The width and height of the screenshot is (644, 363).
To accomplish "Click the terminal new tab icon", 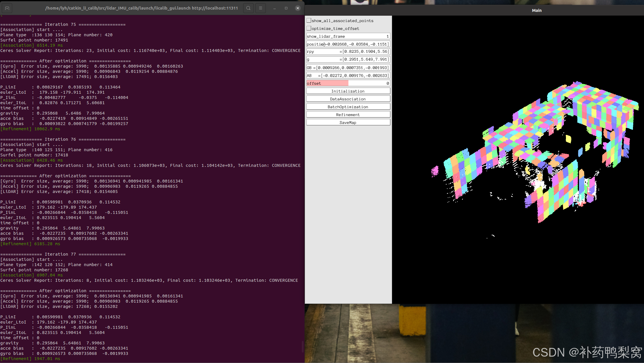I will (x=7, y=8).
